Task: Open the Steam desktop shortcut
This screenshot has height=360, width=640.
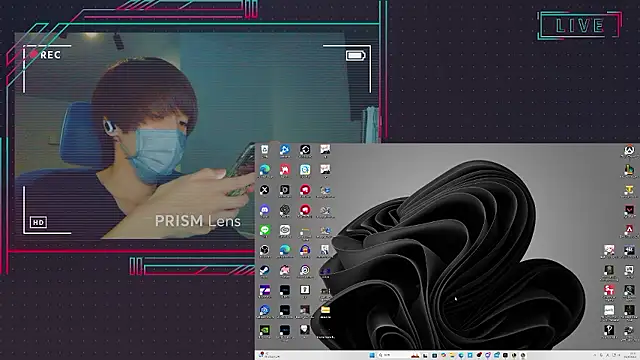Action: pyautogui.click(x=264, y=270)
